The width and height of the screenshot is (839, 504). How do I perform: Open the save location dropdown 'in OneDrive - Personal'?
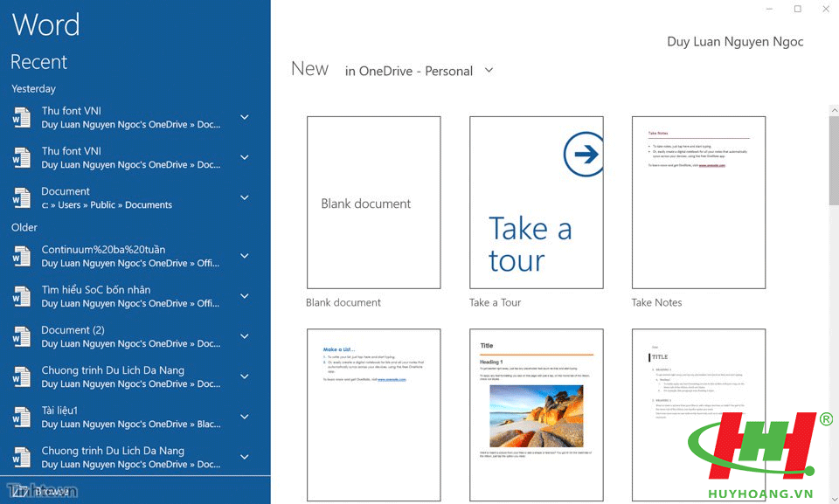[x=419, y=71]
